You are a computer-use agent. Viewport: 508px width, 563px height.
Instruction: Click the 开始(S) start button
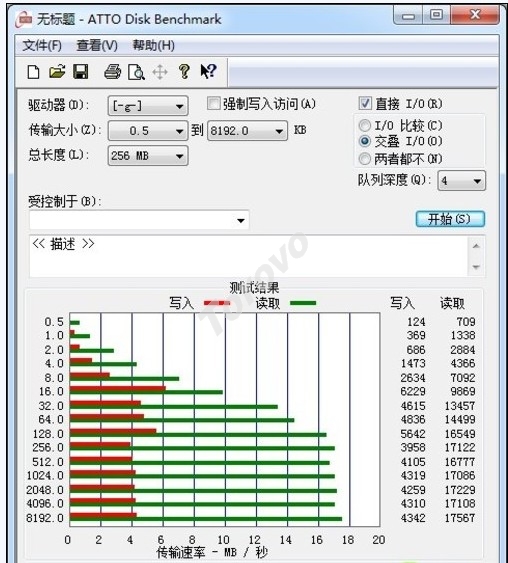point(450,219)
